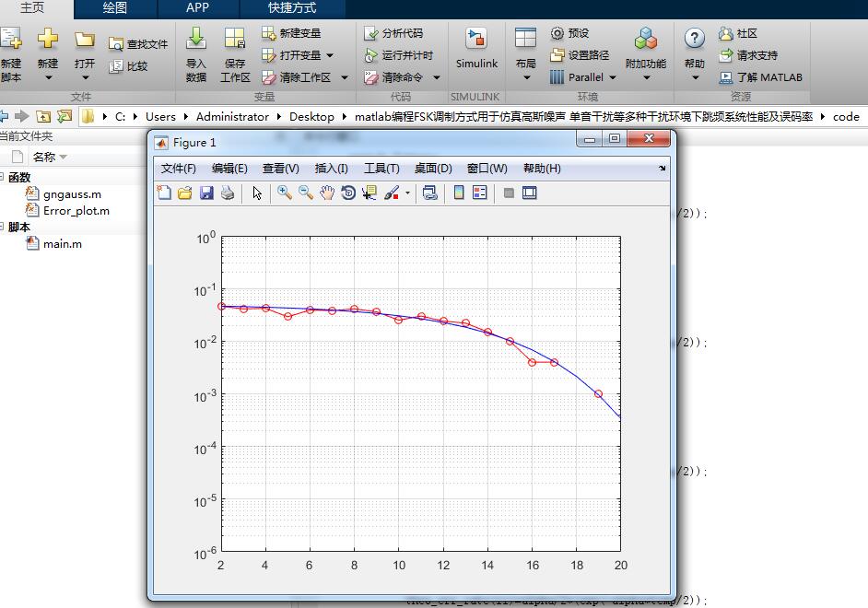
Task: Click the 帮助 question mark icon
Action: click(x=694, y=39)
